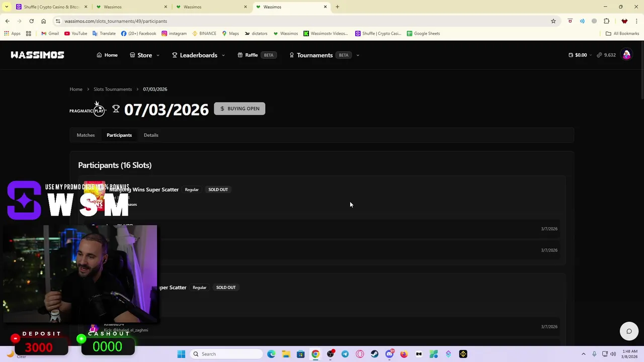
Task: Click the WASSIMOS site logo
Action: (x=37, y=55)
